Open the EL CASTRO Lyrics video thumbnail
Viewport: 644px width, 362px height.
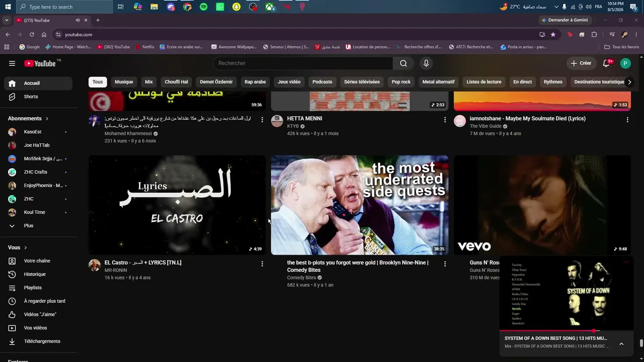177,205
